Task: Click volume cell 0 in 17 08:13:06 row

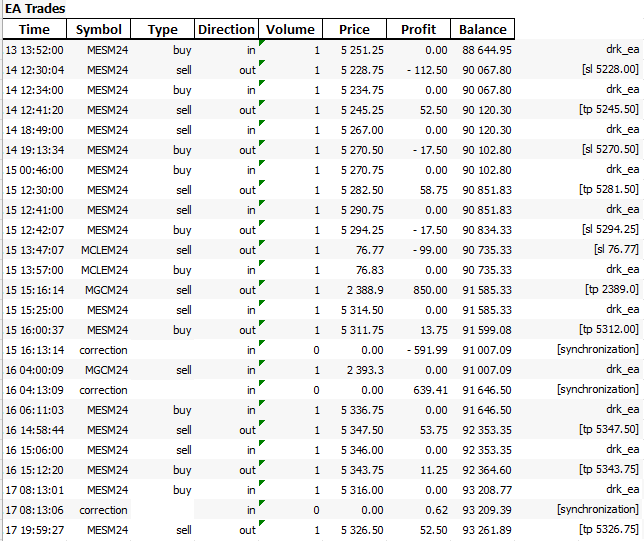Action: point(316,511)
